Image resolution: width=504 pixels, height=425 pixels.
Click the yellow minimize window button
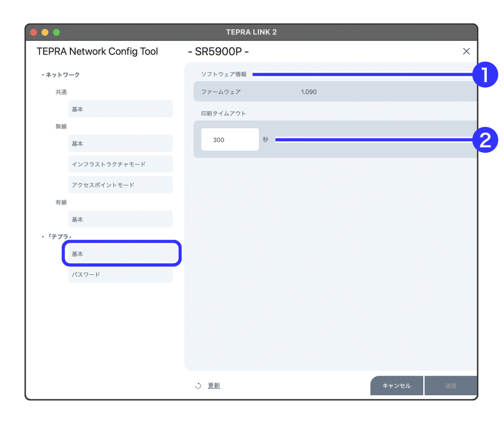coord(45,32)
